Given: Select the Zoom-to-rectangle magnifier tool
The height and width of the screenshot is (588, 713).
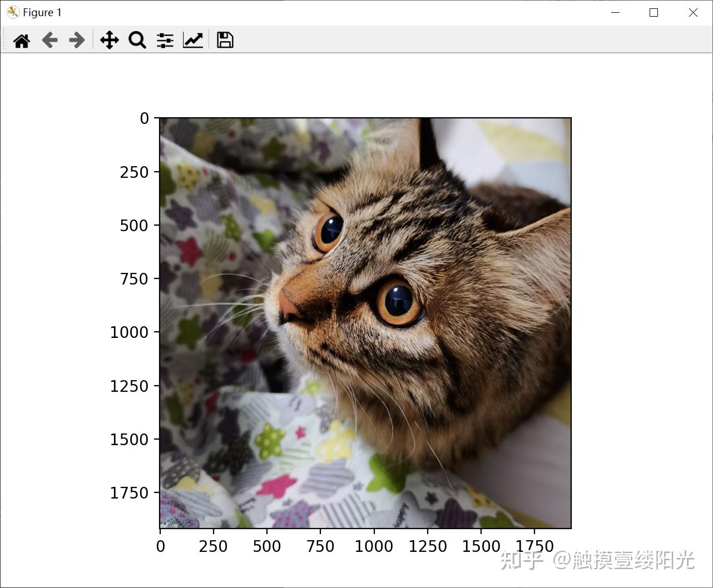Looking at the screenshot, I should (x=137, y=39).
